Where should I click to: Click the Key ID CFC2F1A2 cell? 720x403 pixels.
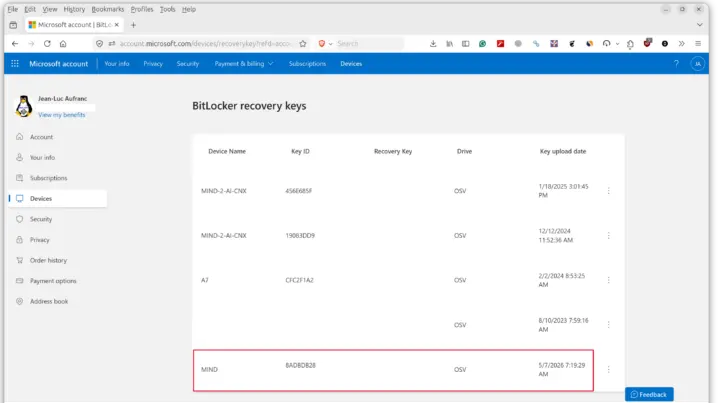(x=299, y=280)
